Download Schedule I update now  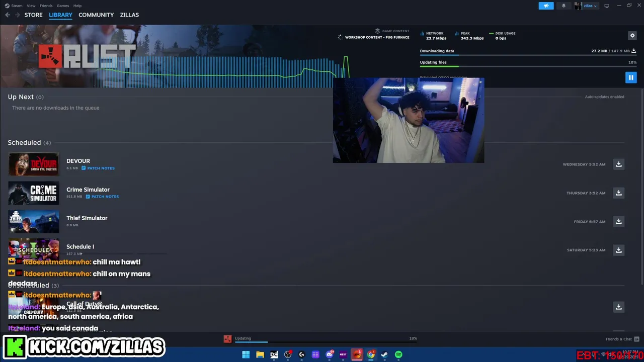[619, 250]
